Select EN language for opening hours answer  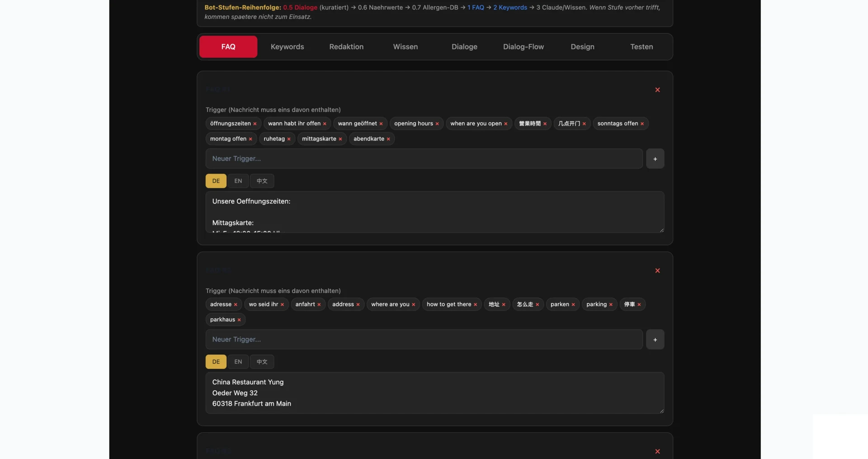click(x=238, y=181)
